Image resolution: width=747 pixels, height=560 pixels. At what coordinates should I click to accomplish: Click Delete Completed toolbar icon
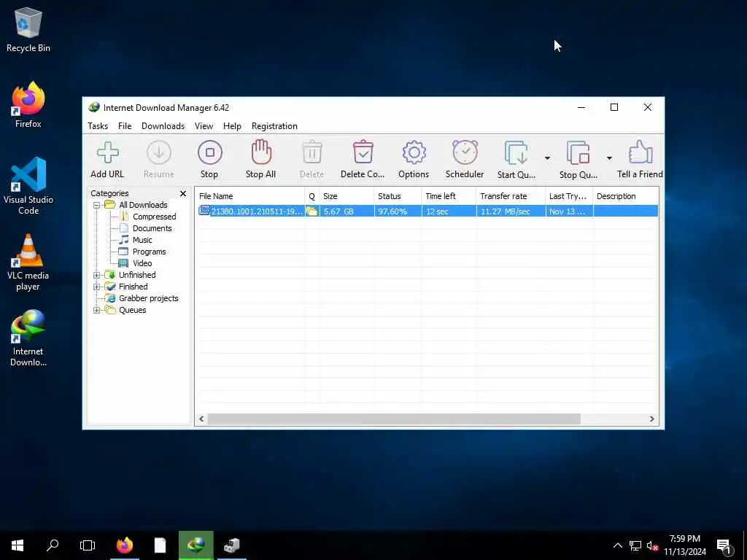(x=363, y=152)
